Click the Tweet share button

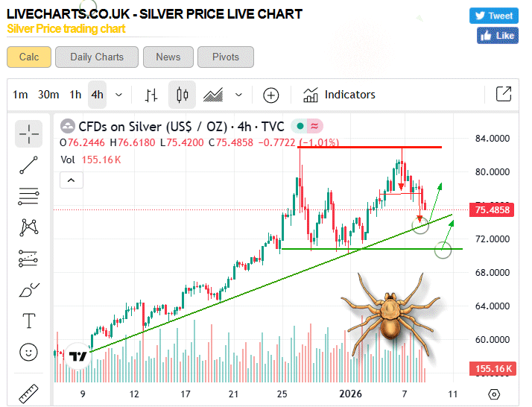493,16
